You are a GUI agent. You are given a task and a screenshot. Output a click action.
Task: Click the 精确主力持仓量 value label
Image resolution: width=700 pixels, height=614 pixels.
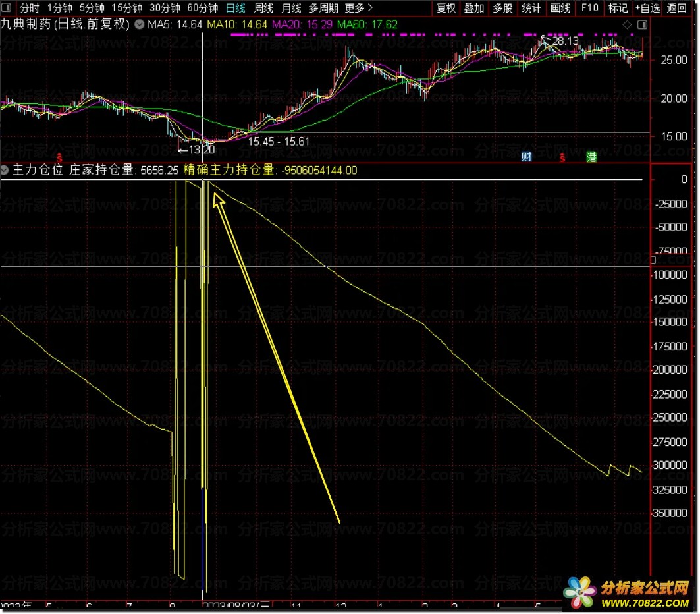click(270, 170)
